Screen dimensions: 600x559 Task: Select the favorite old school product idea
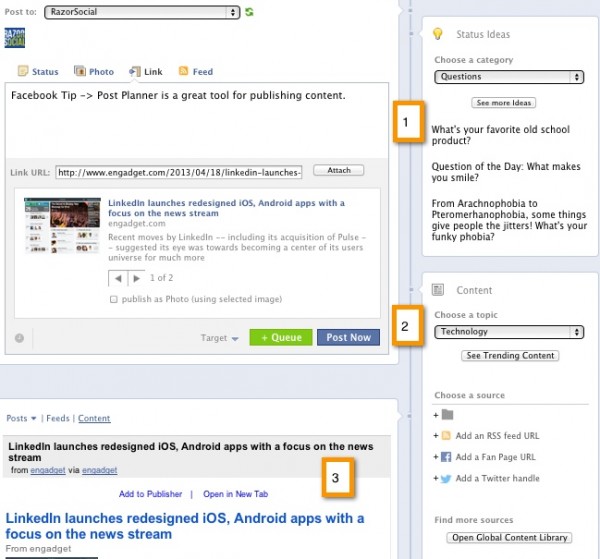pos(501,135)
